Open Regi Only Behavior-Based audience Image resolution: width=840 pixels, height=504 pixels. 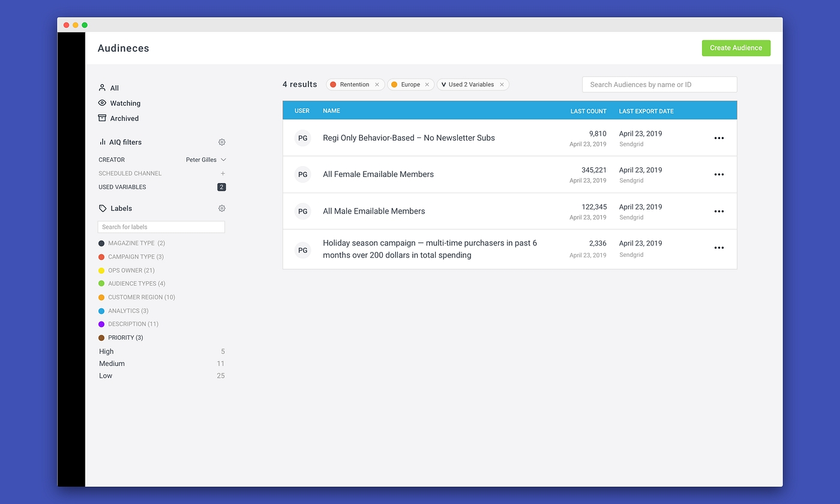(409, 138)
